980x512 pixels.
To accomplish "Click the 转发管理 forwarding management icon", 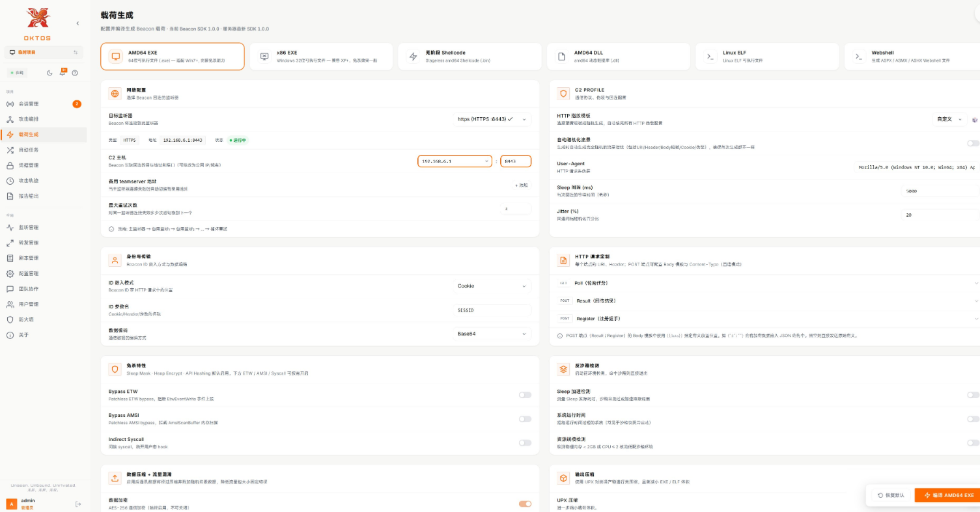I will [10, 243].
